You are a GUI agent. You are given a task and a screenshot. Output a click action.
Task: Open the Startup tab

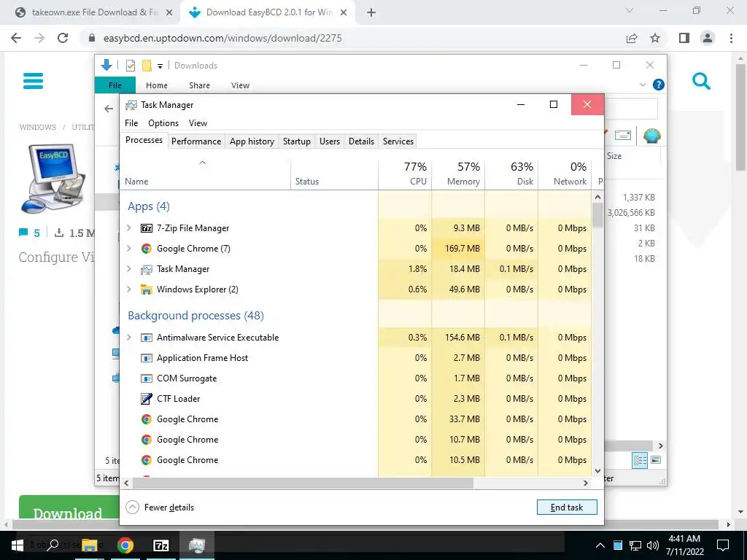pyautogui.click(x=297, y=141)
